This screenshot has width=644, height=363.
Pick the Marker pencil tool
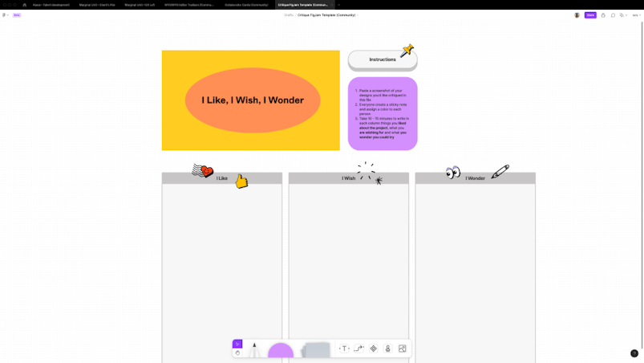[254, 350]
